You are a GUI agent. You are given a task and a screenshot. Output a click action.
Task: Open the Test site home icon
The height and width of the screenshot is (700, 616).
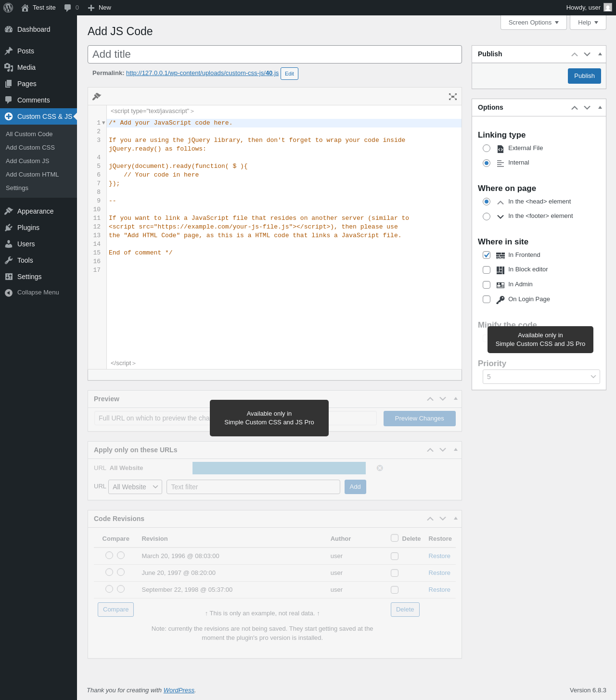[25, 8]
